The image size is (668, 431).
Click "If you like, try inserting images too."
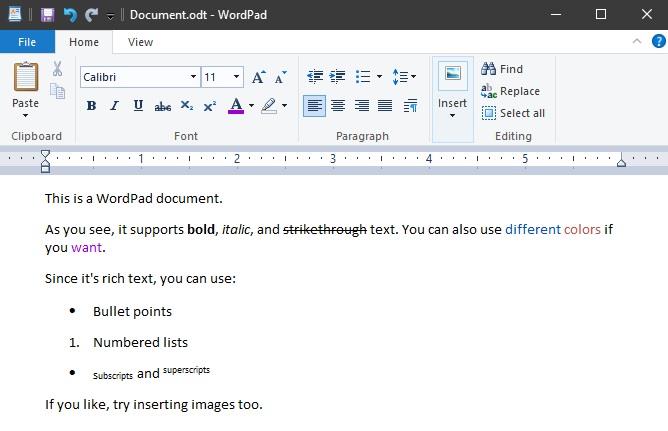pos(154,404)
